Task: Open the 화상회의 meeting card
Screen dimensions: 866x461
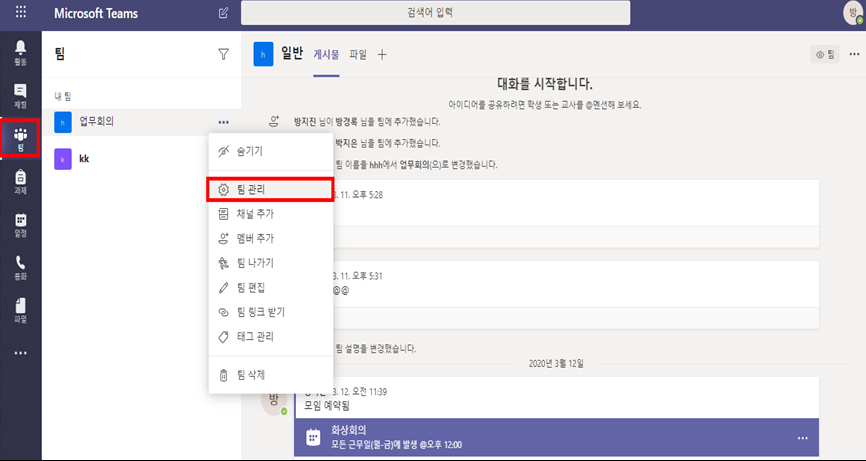Action: click(x=556, y=437)
